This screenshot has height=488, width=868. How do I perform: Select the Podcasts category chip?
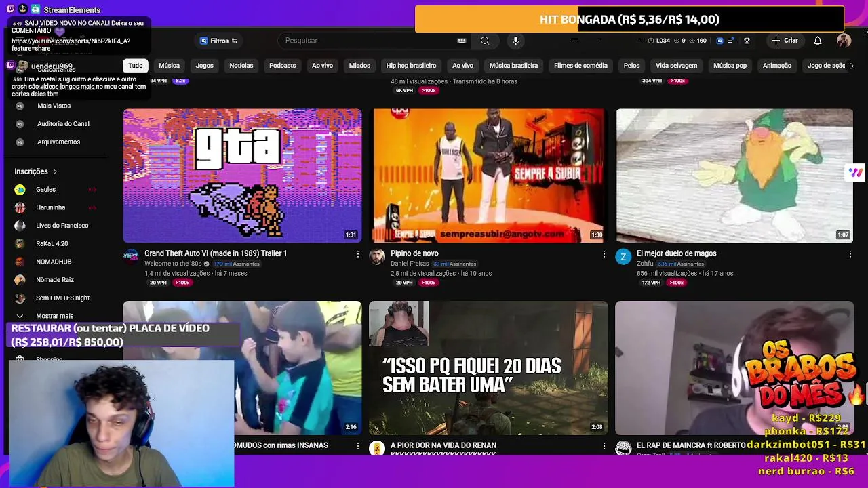(282, 66)
